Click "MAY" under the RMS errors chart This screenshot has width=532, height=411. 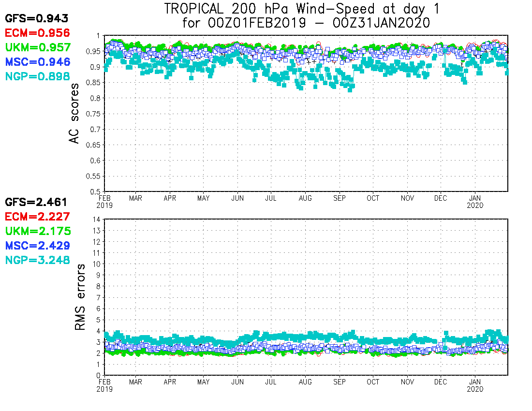203,382
